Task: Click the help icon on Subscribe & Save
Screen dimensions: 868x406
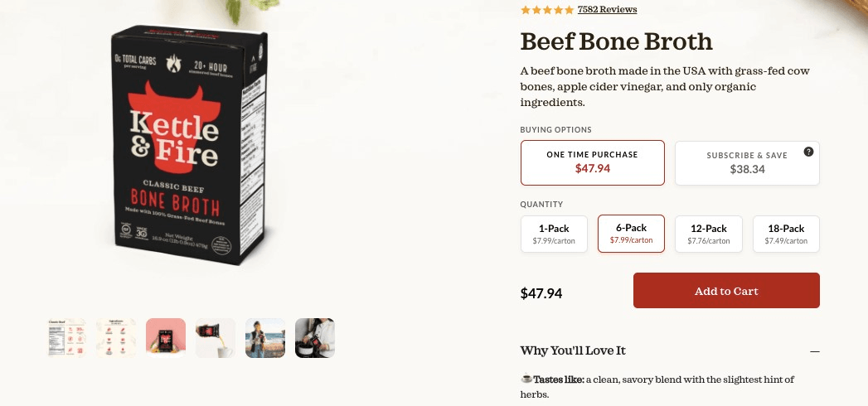Action: [808, 152]
